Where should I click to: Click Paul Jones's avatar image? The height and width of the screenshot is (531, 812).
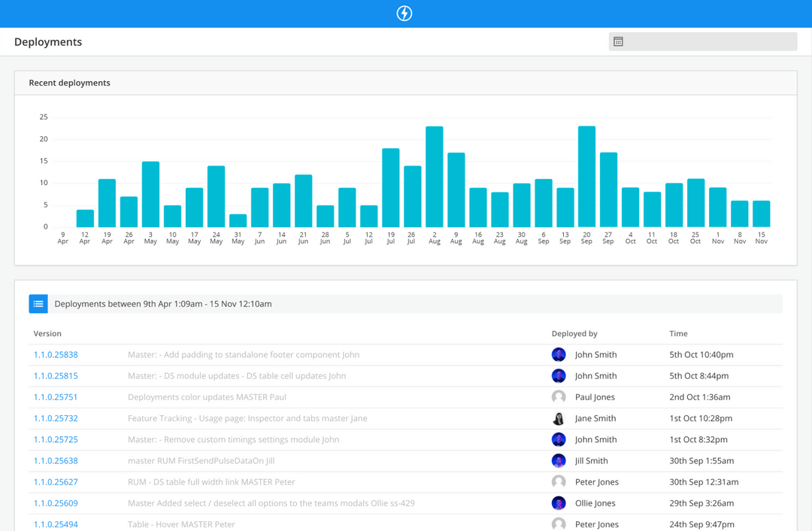(x=559, y=396)
